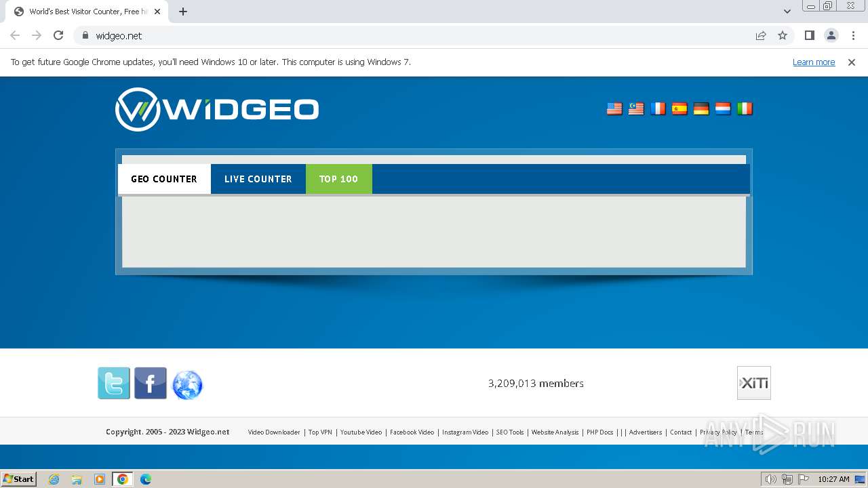Choose the French flag language
The width and height of the screenshot is (868, 488).
[658, 108]
